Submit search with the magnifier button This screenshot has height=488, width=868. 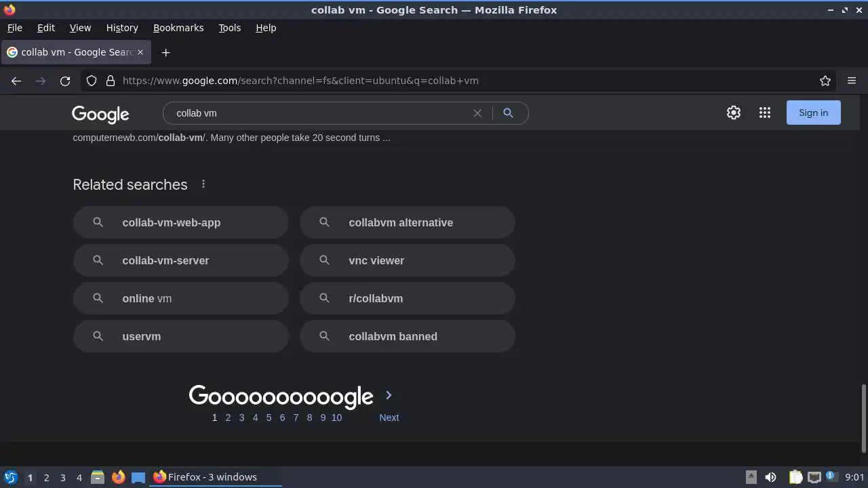click(x=508, y=113)
